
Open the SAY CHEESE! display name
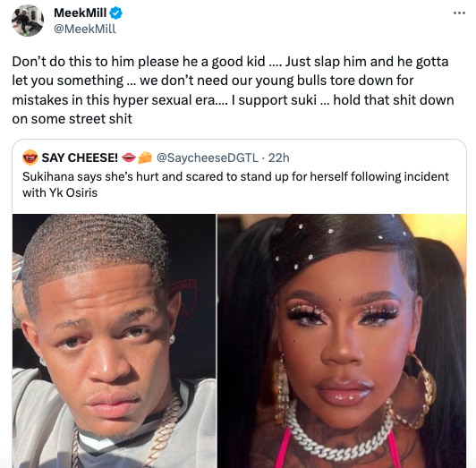(80, 157)
